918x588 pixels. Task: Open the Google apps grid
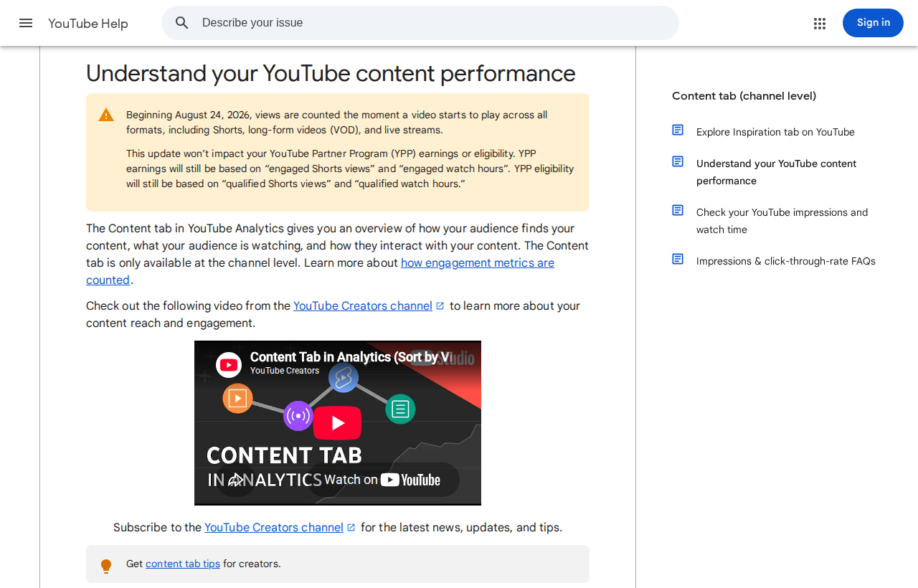[x=820, y=24]
